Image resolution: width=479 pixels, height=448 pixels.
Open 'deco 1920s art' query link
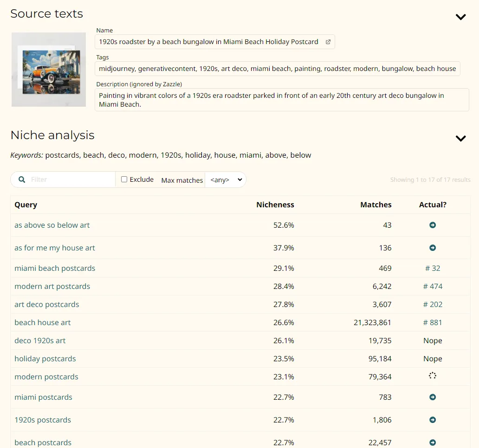tap(40, 340)
